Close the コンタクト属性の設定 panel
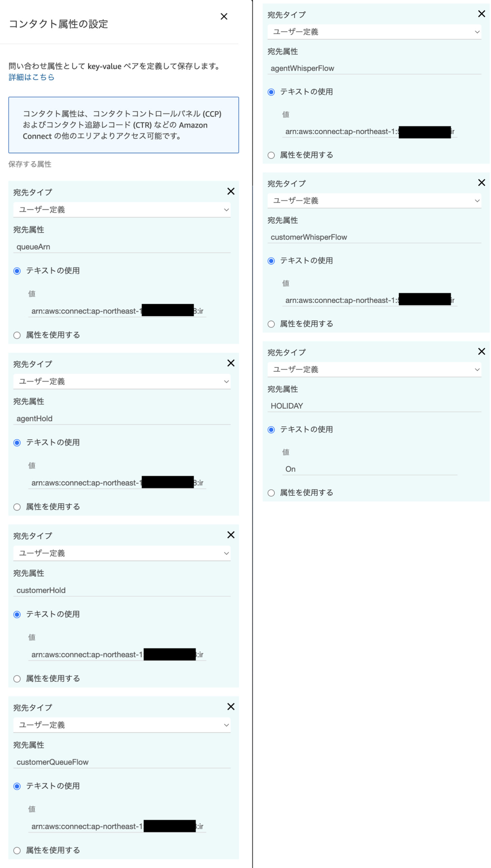Screen dimensions: 491x868 pos(224,17)
